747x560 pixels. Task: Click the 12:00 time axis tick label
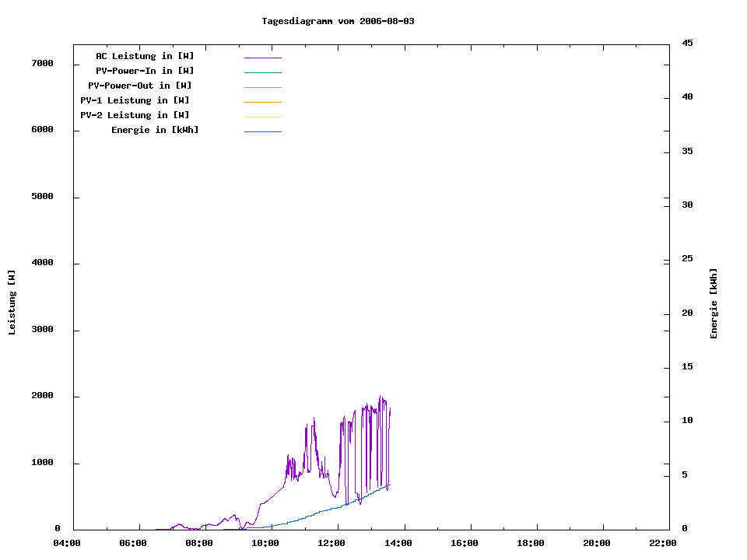331,544
